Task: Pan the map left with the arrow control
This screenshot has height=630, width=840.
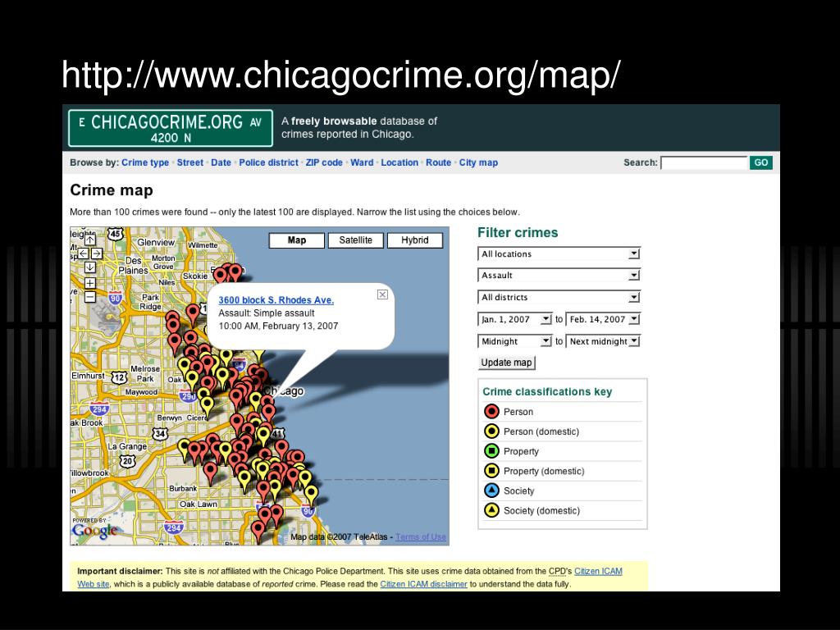Action: [x=84, y=253]
